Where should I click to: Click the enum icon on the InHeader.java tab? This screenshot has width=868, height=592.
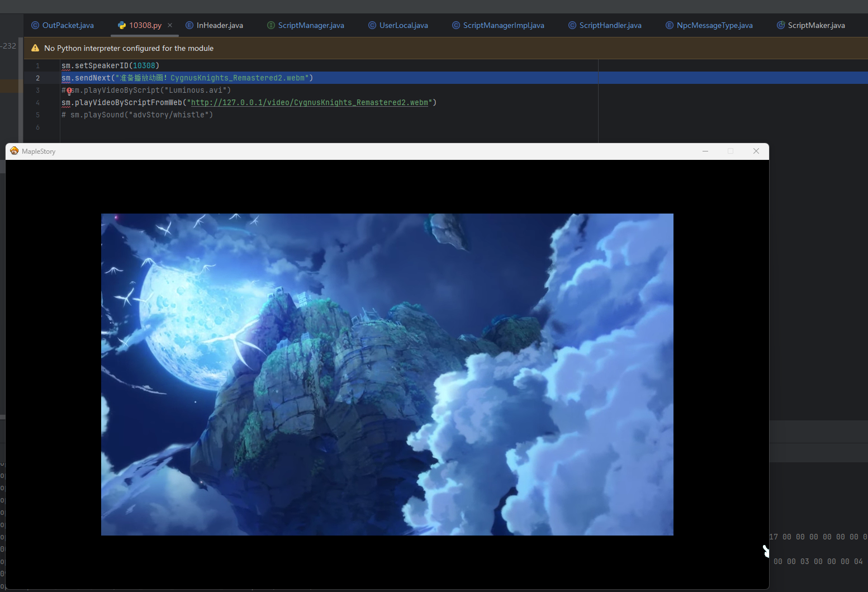pos(189,25)
